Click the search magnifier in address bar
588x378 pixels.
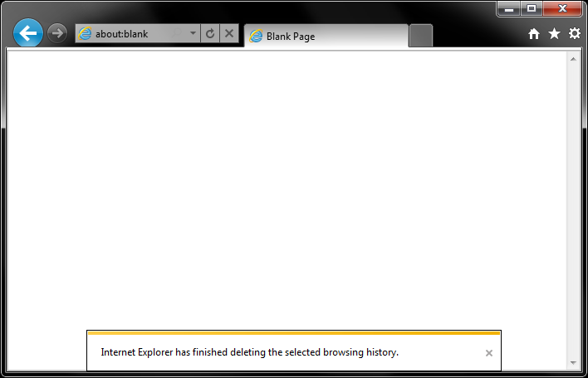coord(176,34)
